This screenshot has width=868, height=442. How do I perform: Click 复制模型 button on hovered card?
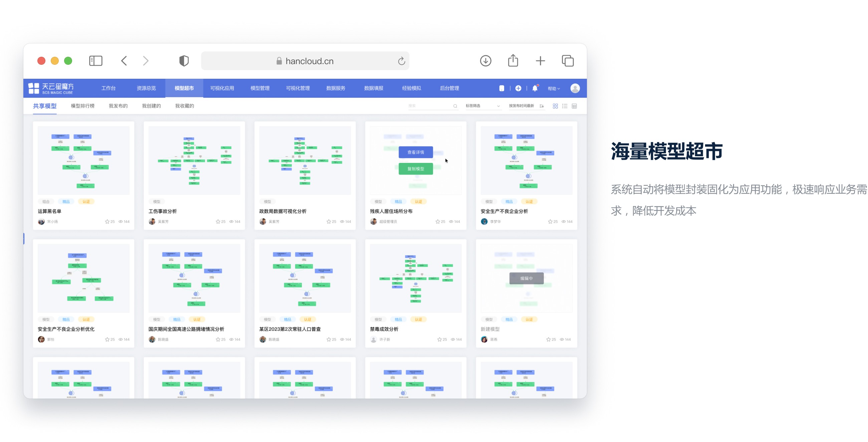[416, 169]
